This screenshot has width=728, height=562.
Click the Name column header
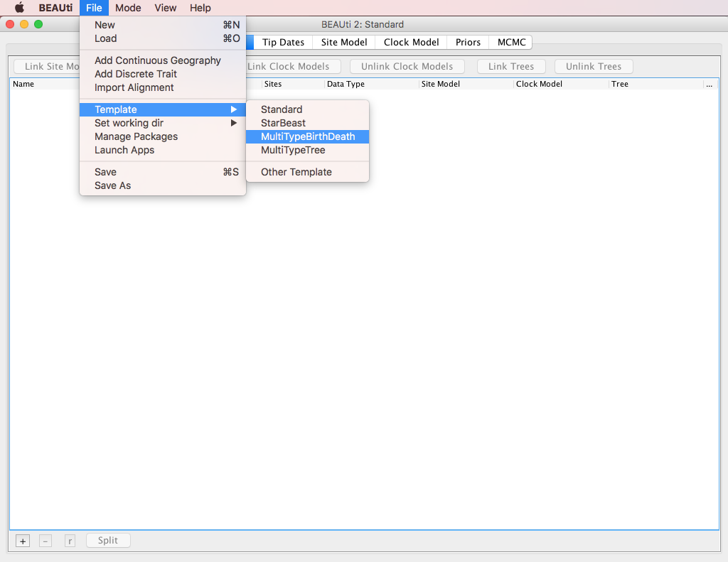[x=45, y=84]
